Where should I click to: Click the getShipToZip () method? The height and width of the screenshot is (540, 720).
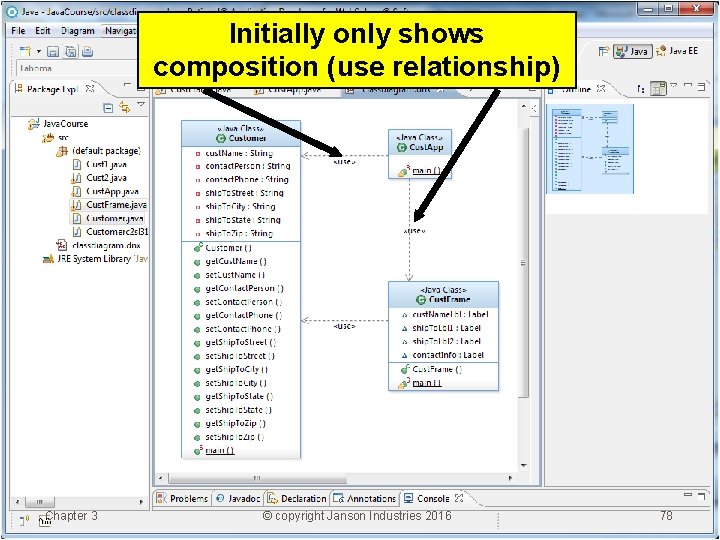[230, 423]
